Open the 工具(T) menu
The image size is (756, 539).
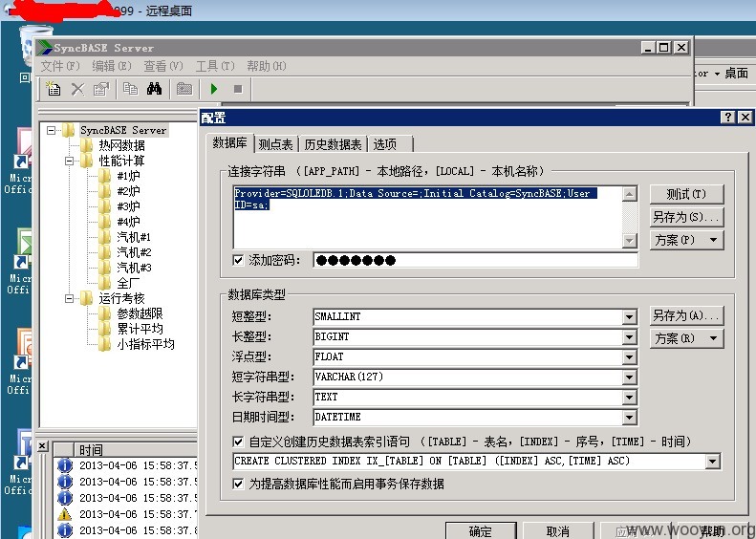click(215, 66)
